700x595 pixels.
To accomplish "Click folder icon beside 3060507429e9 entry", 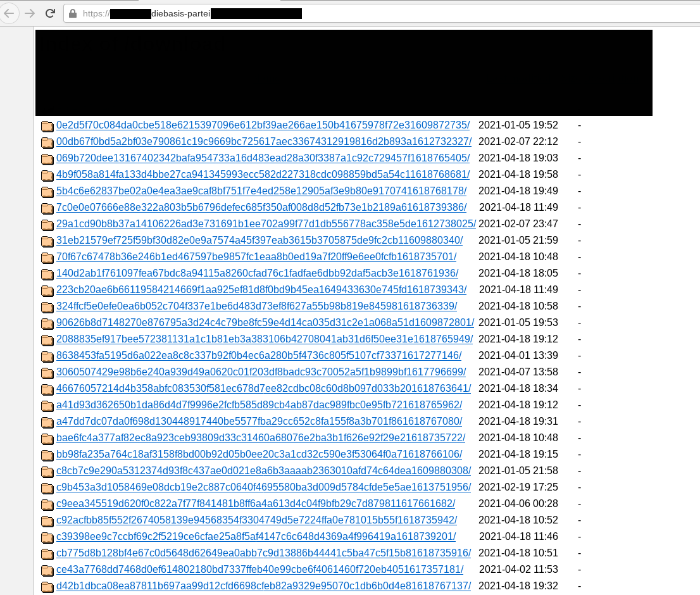I will [x=47, y=373].
